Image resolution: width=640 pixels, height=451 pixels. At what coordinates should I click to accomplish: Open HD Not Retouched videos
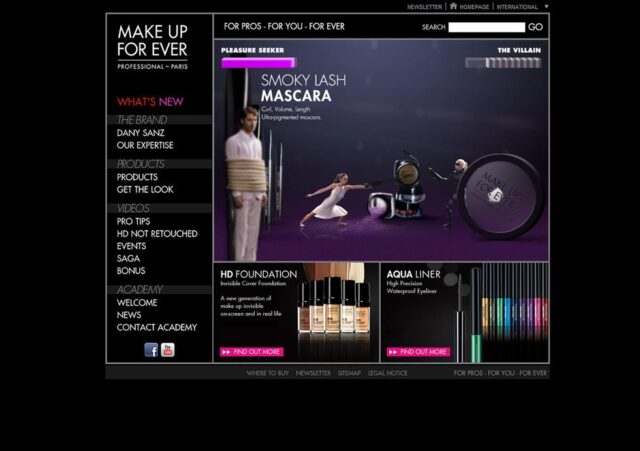pos(157,233)
